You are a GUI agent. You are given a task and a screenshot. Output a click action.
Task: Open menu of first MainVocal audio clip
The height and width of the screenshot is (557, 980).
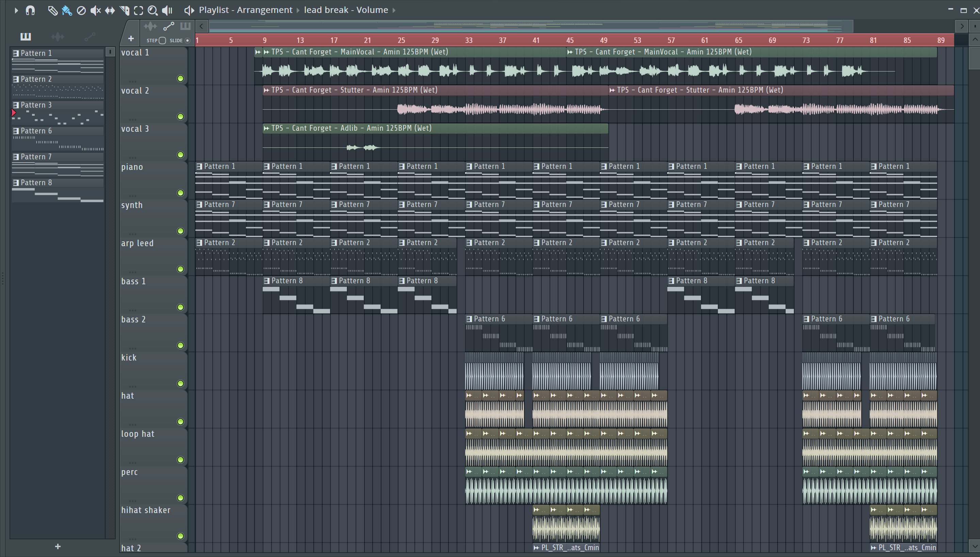click(x=266, y=52)
